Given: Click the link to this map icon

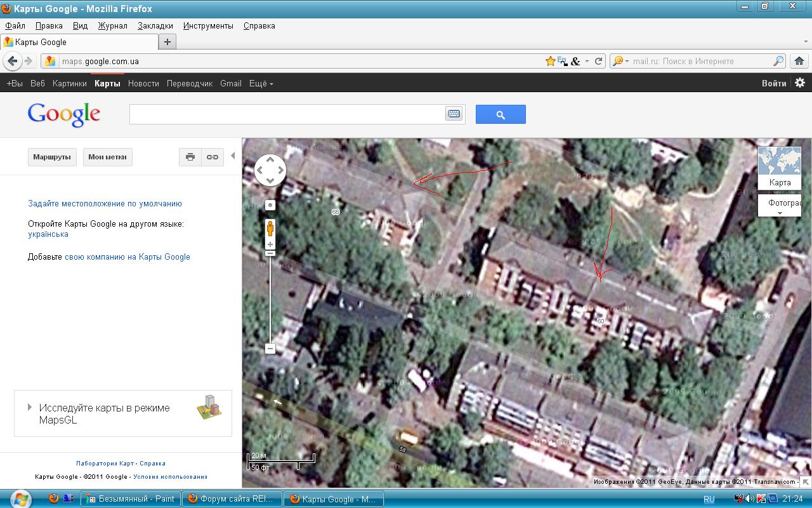Looking at the screenshot, I should click(213, 157).
